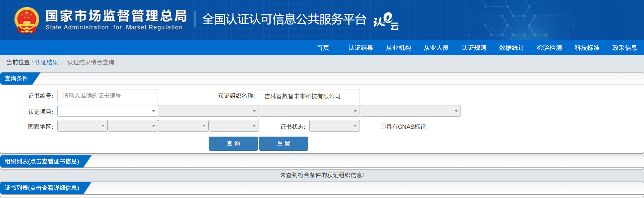The width and height of the screenshot is (644, 198).
Task: Click the 查询 button
Action: click(x=233, y=144)
